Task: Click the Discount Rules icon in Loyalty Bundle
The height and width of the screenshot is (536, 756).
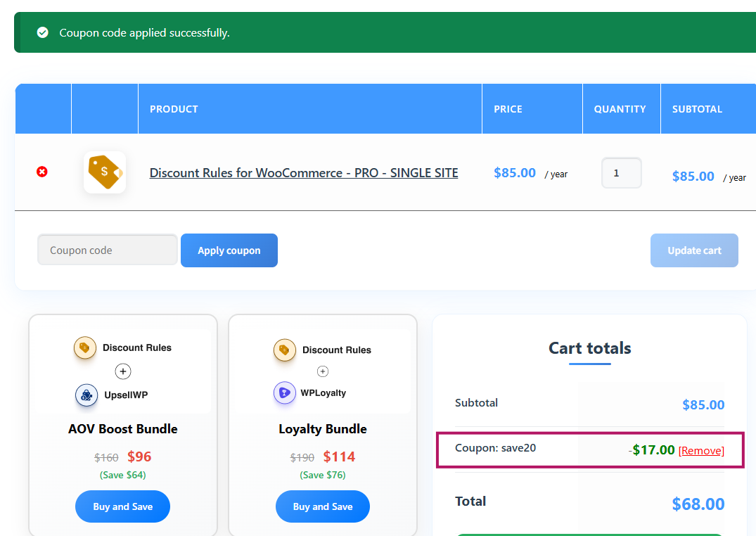Action: click(x=284, y=350)
